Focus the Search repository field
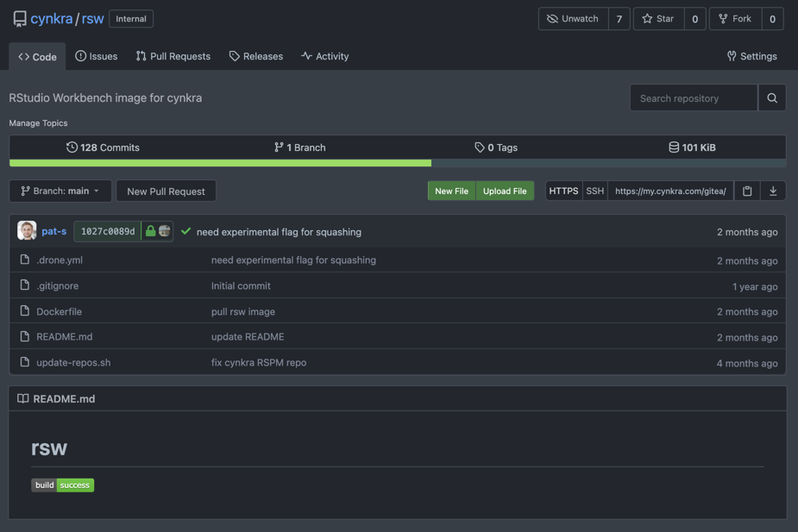This screenshot has height=532, width=798. [694, 98]
